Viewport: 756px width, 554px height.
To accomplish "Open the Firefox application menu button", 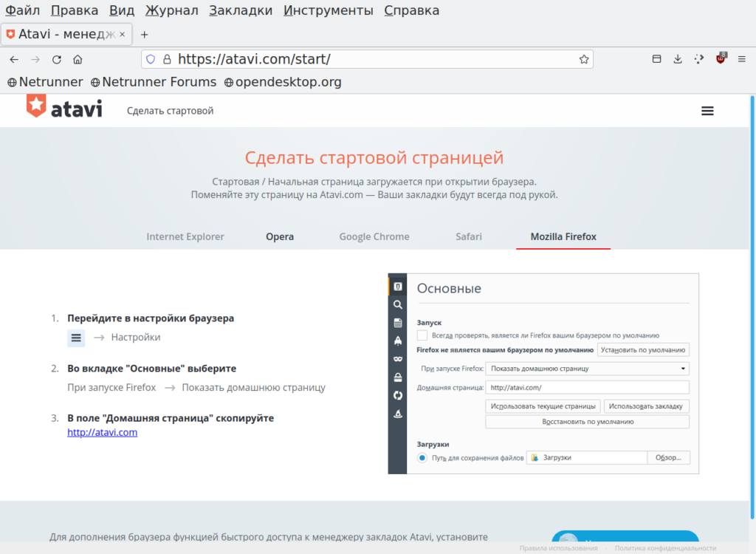I will coord(742,59).
